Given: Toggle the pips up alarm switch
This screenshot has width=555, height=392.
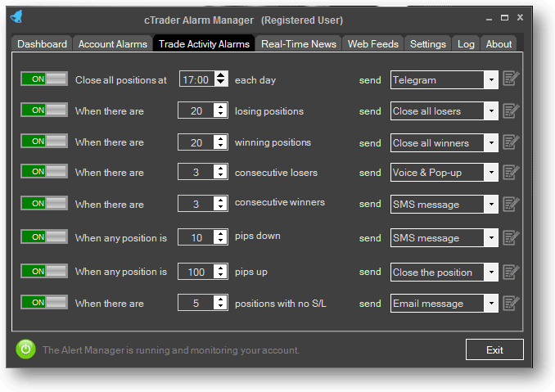Looking at the screenshot, I should coord(44,272).
